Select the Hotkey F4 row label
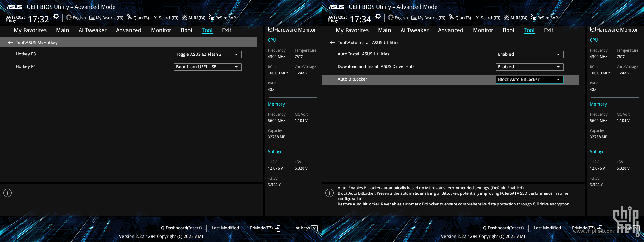The width and height of the screenshot is (644, 242). pos(26,66)
